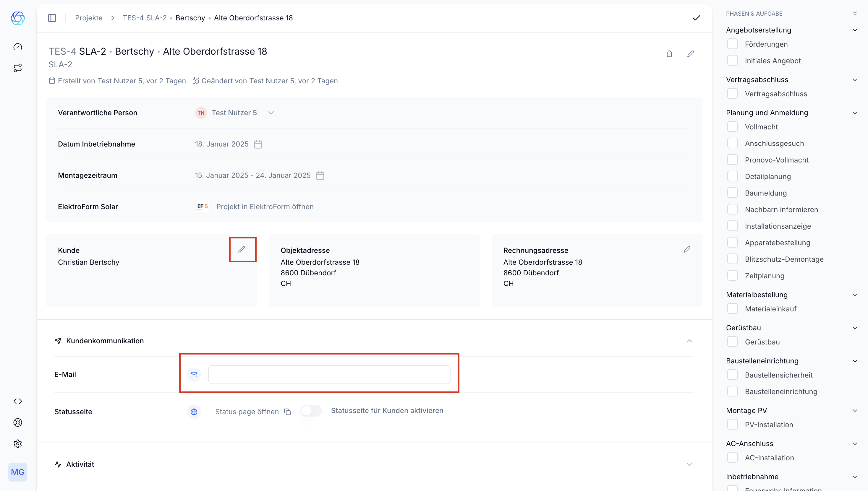The width and height of the screenshot is (868, 491).
Task: Collapse the Kundenkommunikation section
Action: click(689, 341)
